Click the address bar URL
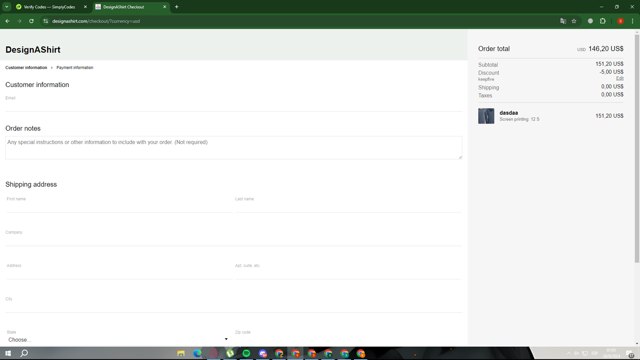 pos(96,21)
